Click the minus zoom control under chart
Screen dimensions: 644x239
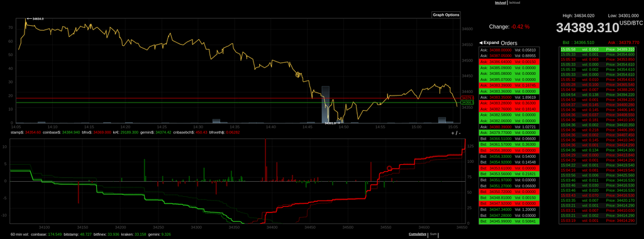pos(459,133)
